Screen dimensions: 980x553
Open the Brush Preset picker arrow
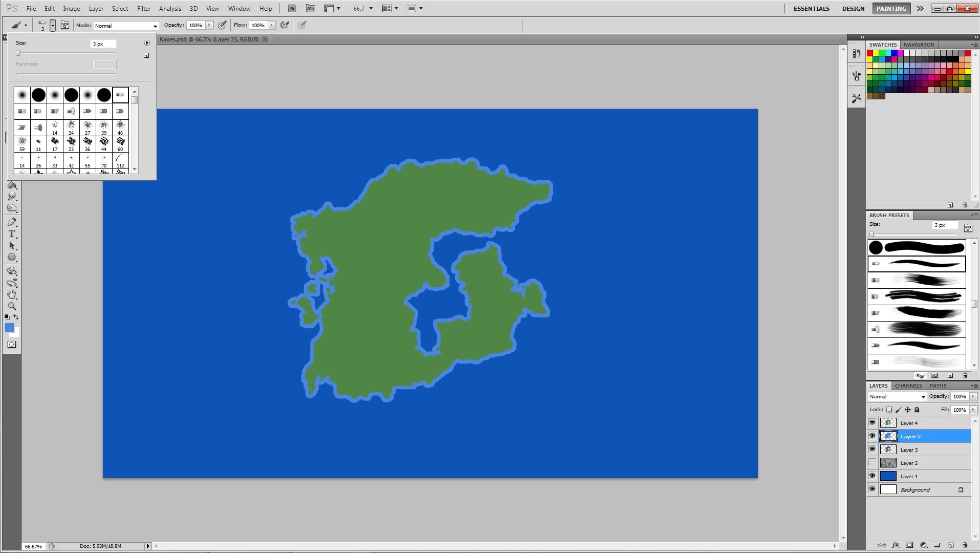(x=53, y=26)
